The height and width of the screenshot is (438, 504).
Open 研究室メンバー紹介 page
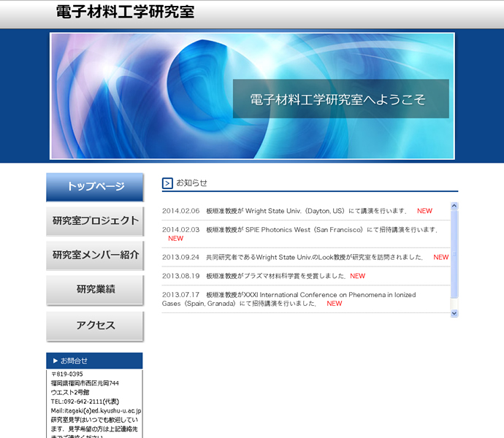tap(95, 255)
